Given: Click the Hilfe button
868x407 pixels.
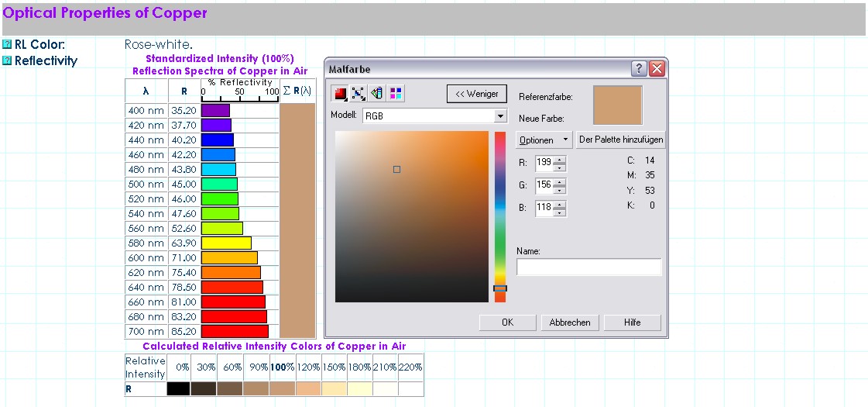Looking at the screenshot, I should tap(632, 322).
